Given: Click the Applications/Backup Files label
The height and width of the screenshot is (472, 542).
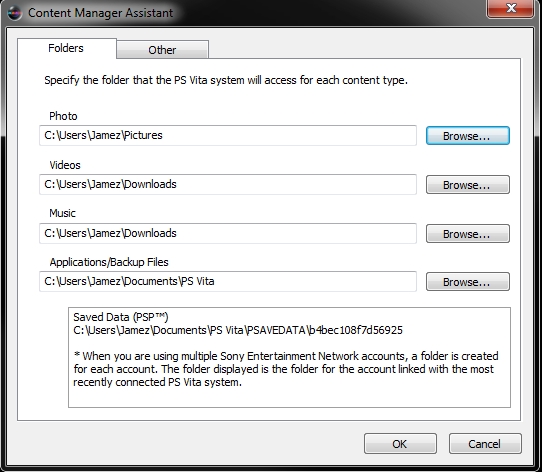Looking at the screenshot, I should coord(109,262).
